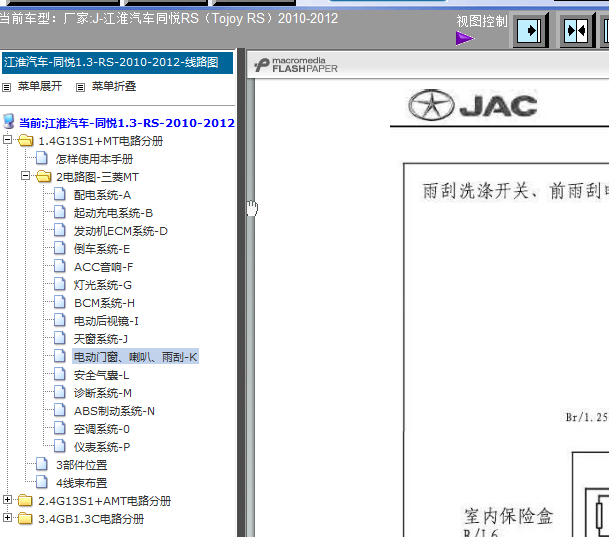The image size is (609, 537).
Task: Open ACC音响-F diagram
Action: click(x=103, y=267)
